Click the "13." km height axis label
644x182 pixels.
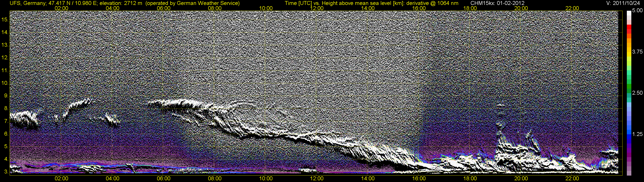[x=5, y=45]
